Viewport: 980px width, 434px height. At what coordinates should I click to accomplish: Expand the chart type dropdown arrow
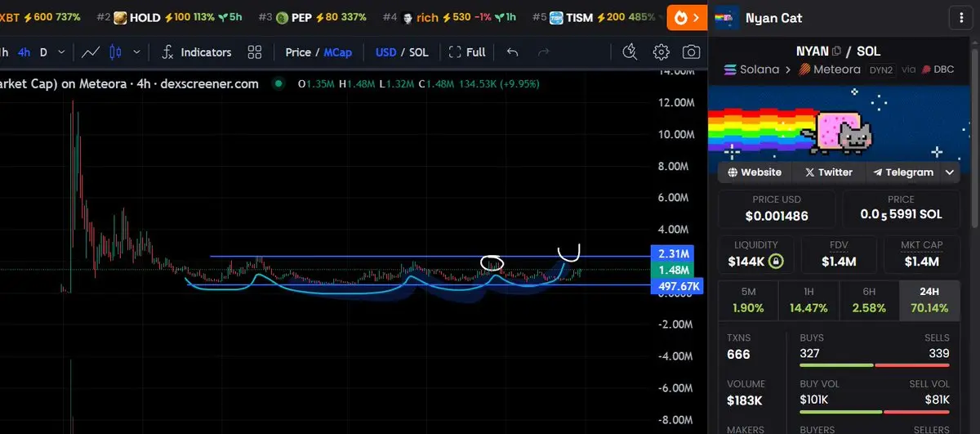[x=136, y=52]
